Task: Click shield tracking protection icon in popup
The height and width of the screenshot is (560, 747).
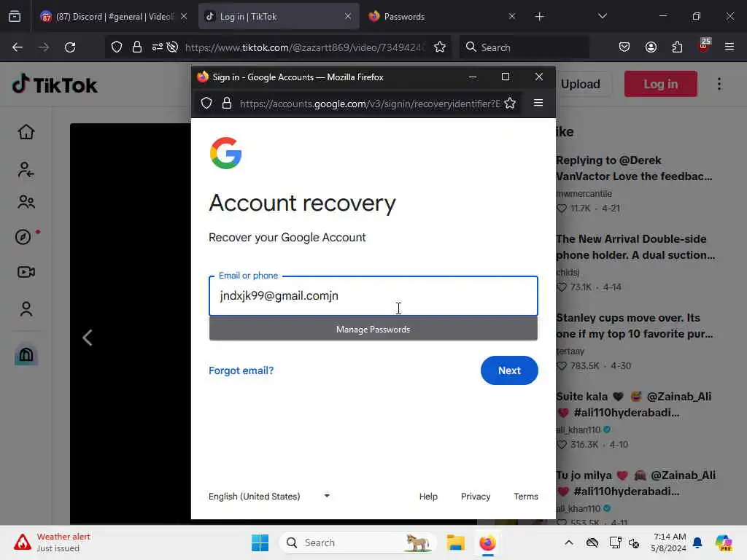Action: click(206, 103)
